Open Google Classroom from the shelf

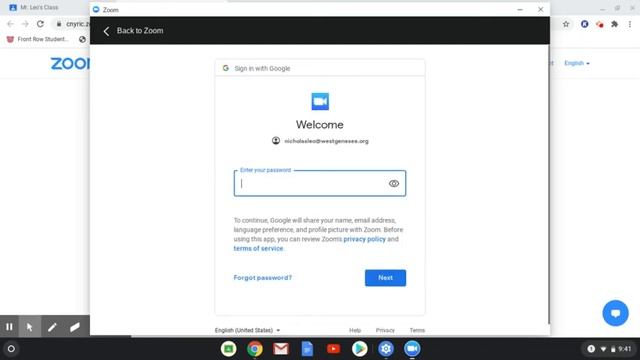pos(229,349)
